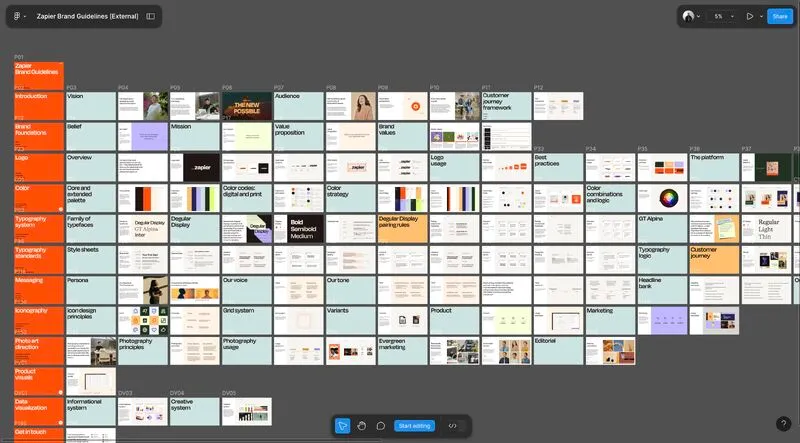Select the Informational system frame
The height and width of the screenshot is (443, 800).
tap(91, 412)
